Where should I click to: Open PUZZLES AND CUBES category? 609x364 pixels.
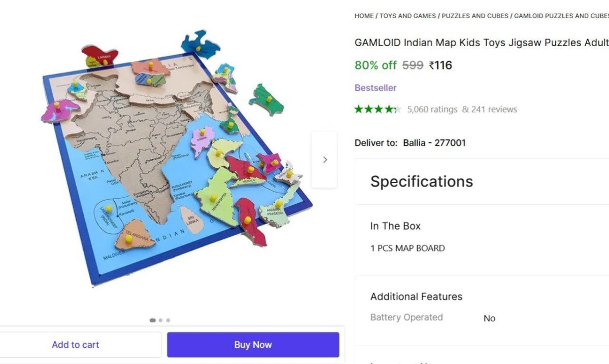click(475, 16)
